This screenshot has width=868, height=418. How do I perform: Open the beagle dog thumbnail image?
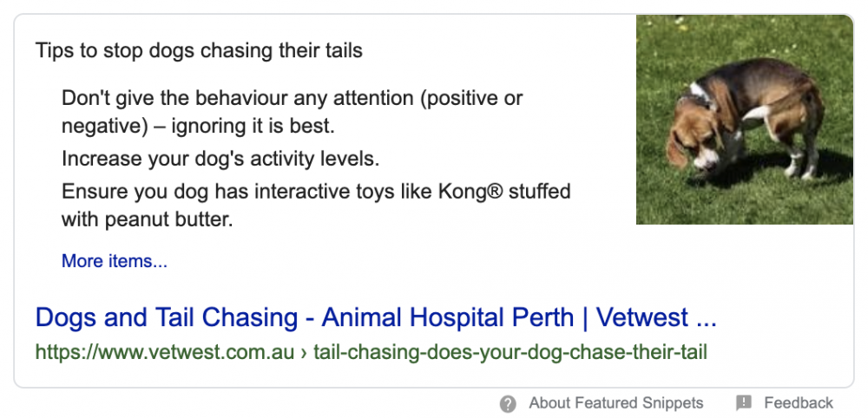[744, 120]
